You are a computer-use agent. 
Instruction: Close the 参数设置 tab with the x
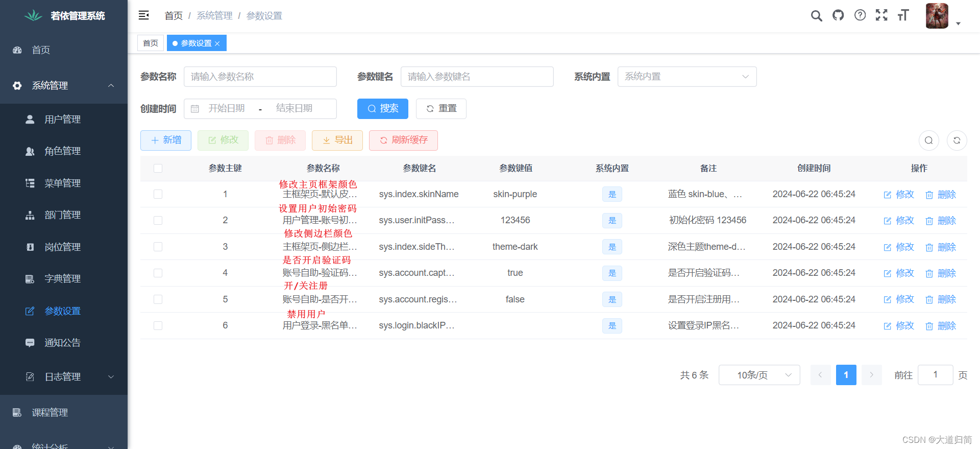(217, 43)
